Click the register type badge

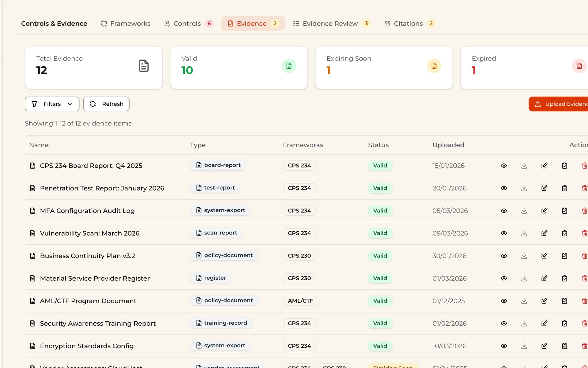coord(211,278)
